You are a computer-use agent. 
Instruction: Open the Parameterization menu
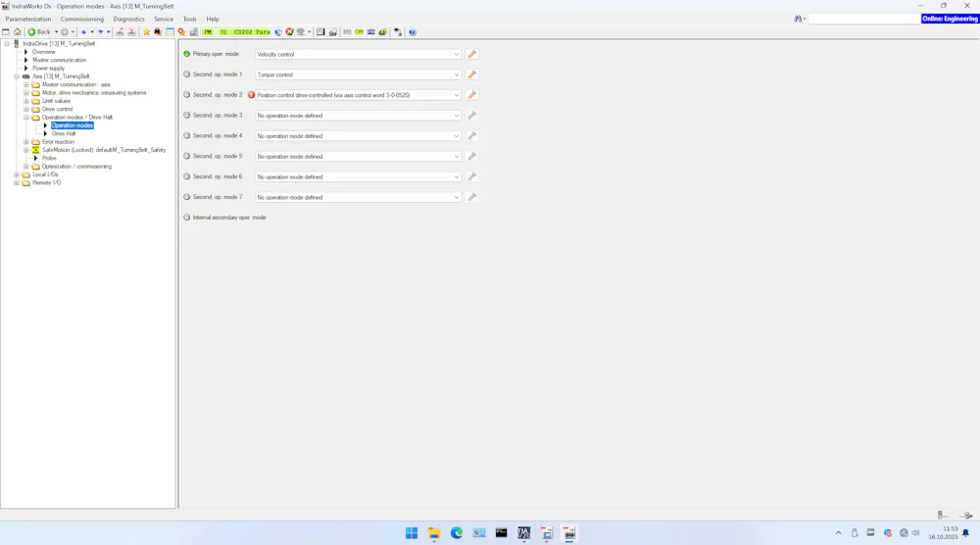(x=28, y=19)
